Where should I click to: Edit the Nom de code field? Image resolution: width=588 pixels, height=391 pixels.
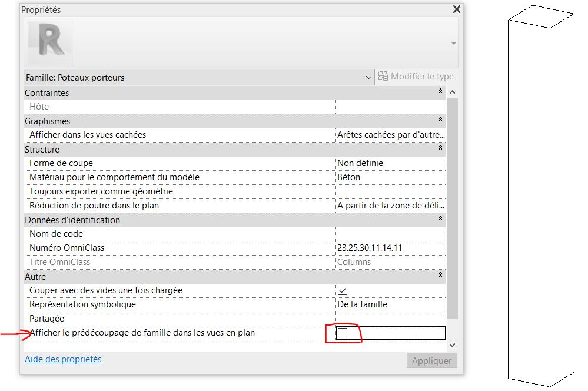pyautogui.click(x=390, y=234)
